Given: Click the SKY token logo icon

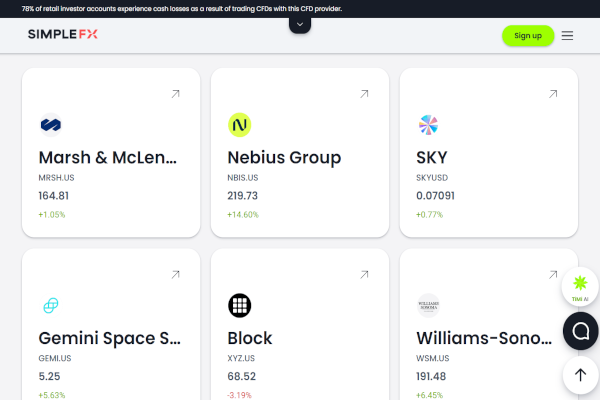Looking at the screenshot, I should (428, 125).
